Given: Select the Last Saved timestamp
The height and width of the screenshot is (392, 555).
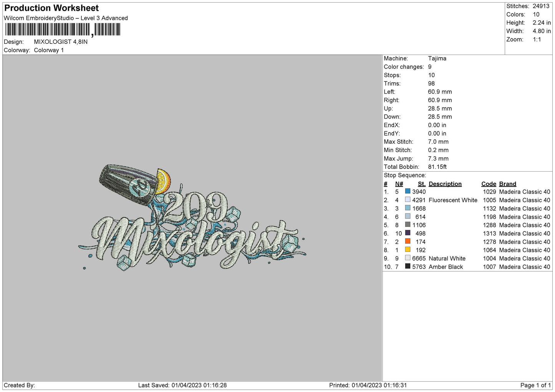Looking at the screenshot, I should click(x=182, y=385).
